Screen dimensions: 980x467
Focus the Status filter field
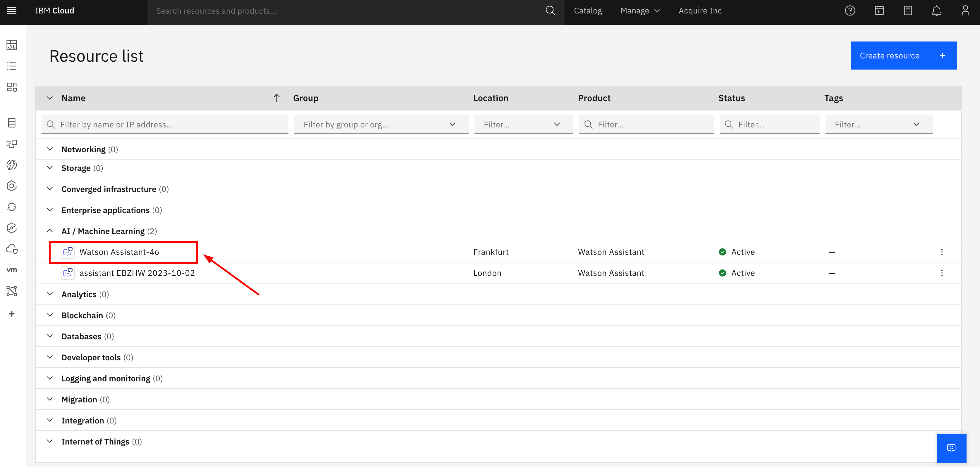click(x=769, y=124)
